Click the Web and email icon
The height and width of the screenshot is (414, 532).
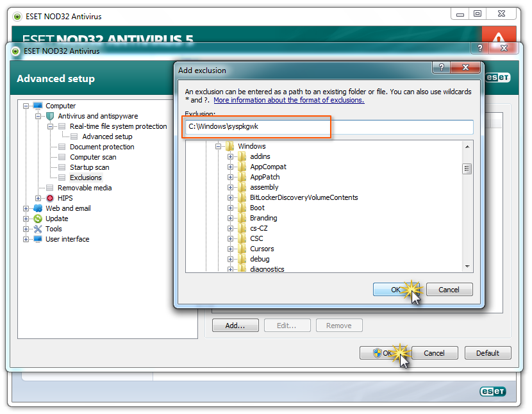pyautogui.click(x=38, y=208)
